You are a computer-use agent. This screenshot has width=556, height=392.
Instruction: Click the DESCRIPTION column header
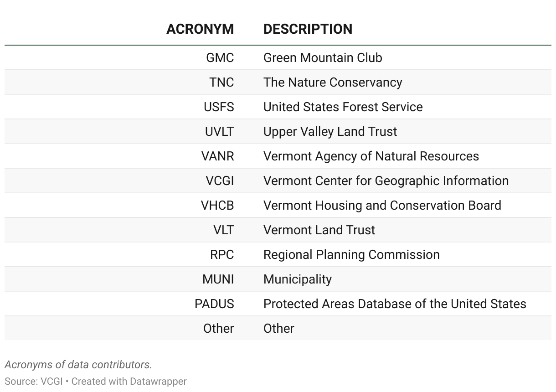(x=308, y=29)
